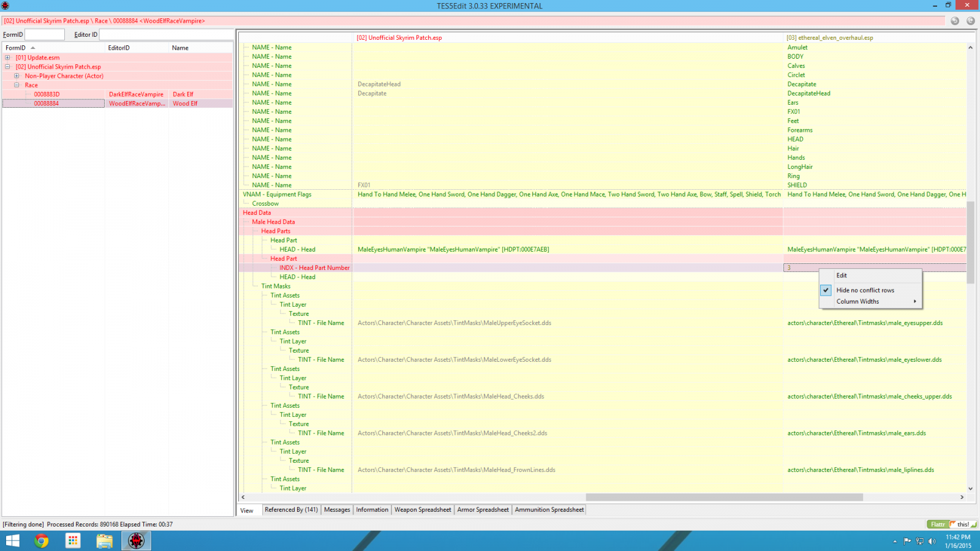Screen dimensions: 980x551
Task: Open the Messages tab
Action: (337, 509)
